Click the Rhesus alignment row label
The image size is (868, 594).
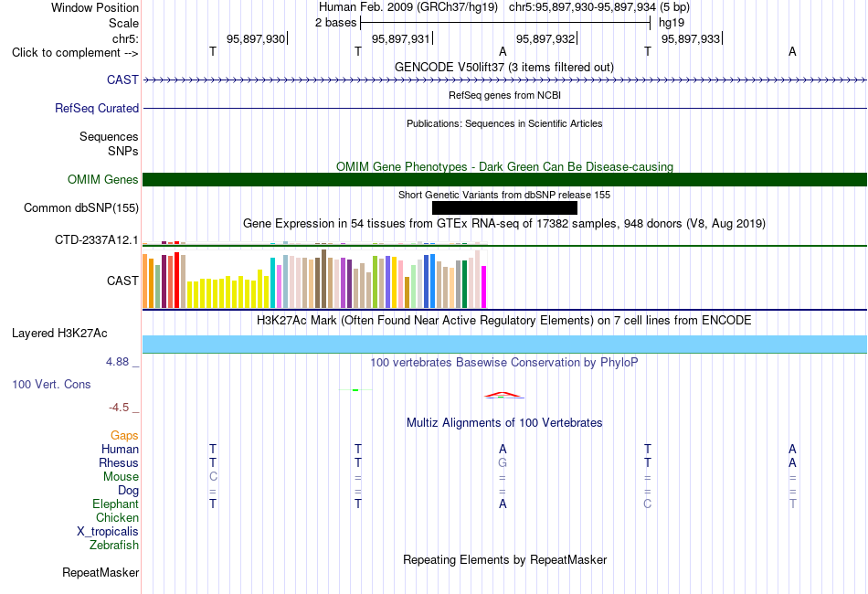click(x=119, y=462)
